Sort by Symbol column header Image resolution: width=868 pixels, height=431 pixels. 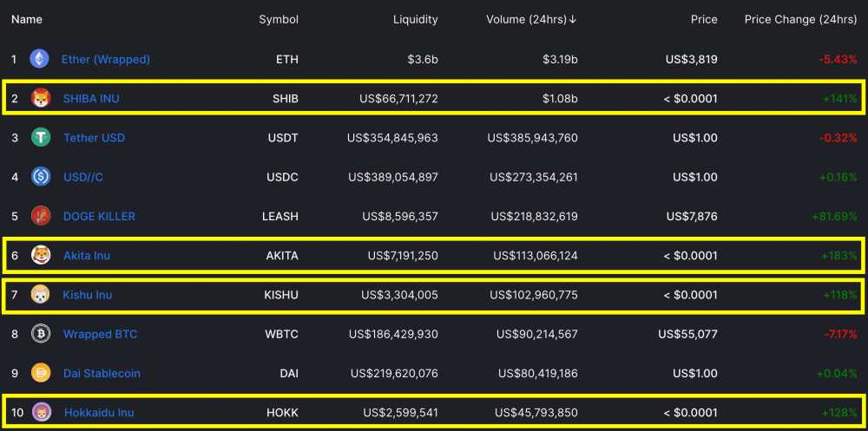coord(278,19)
